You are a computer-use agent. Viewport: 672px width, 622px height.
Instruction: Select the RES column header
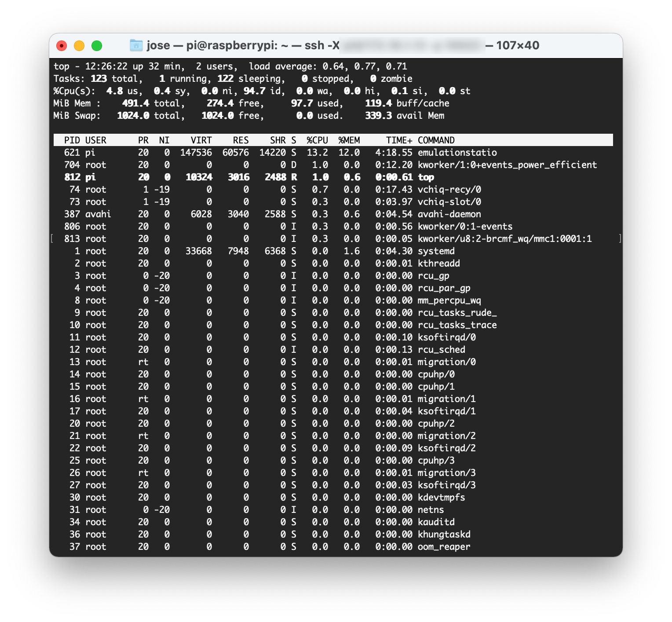(241, 140)
